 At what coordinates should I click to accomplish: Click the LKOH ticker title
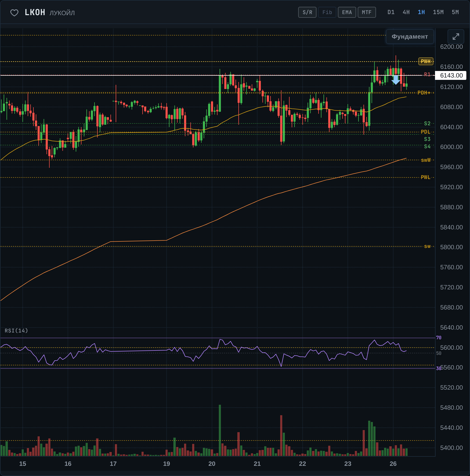click(x=35, y=12)
